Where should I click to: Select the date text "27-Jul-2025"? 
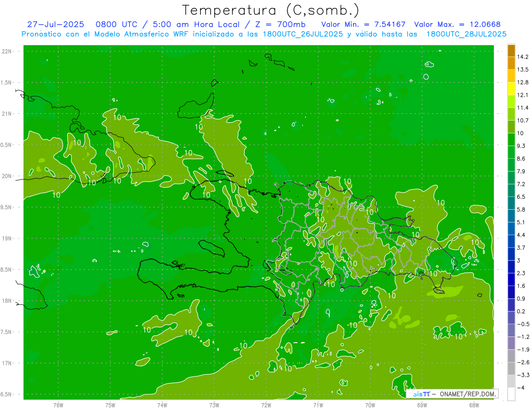pos(56,24)
